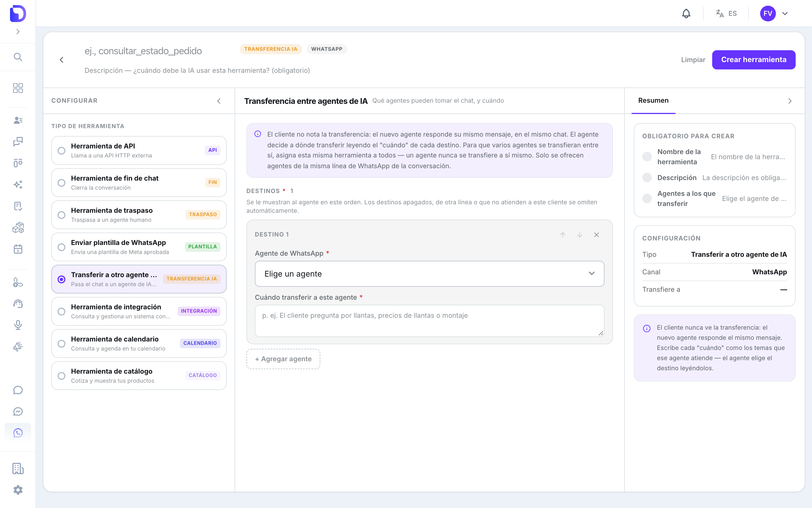This screenshot has width=812, height=508.
Task: Click the Limpiar link
Action: (x=693, y=60)
